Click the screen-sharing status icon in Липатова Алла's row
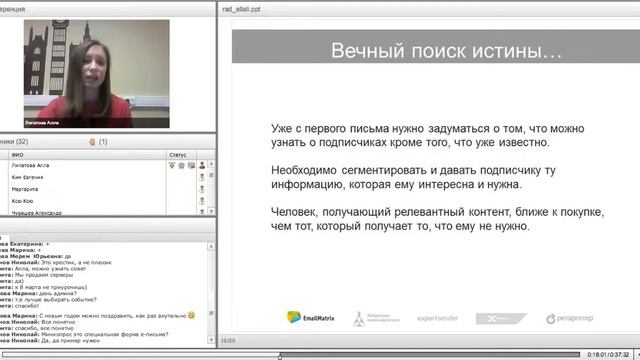This screenshot has height=360, width=640. pyautogui.click(x=191, y=165)
